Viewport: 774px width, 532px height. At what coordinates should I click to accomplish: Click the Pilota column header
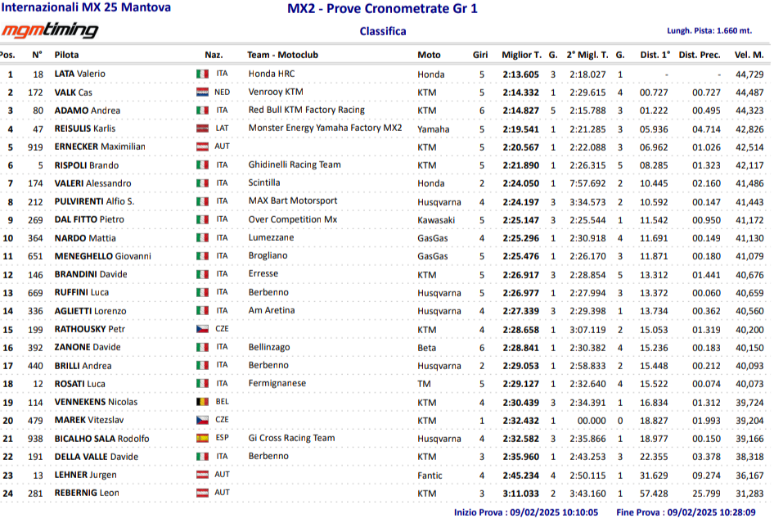(x=67, y=55)
